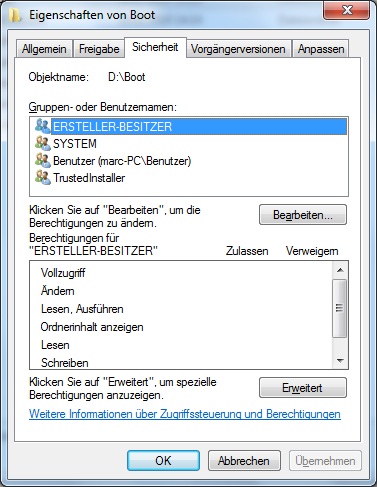Open the Freigabe tab

coord(99,49)
